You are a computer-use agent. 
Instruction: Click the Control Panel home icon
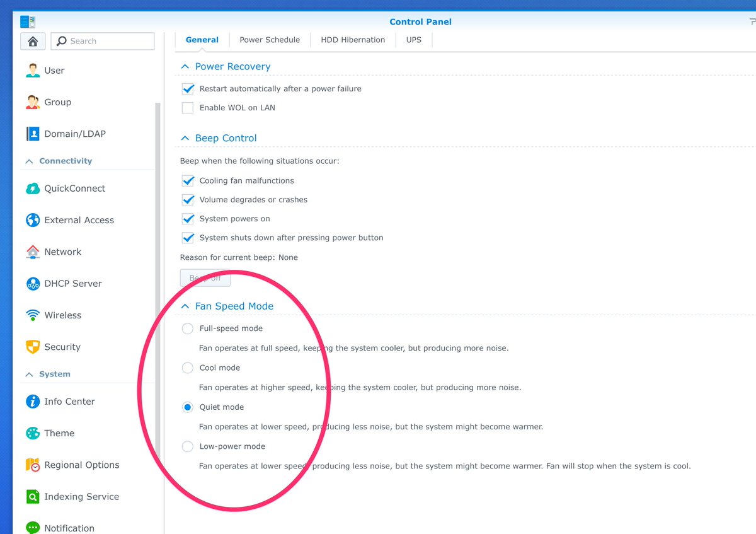[x=33, y=41]
